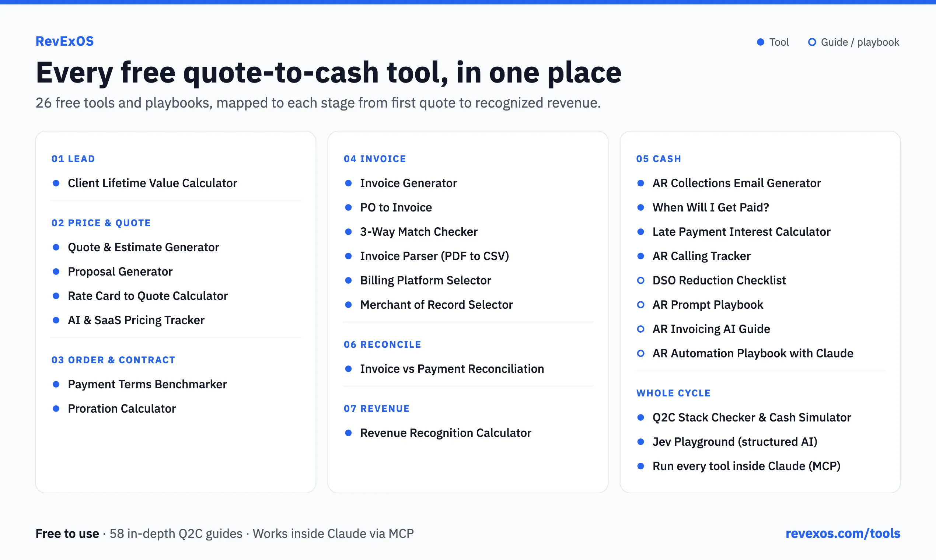Open DSO Reduction Checklist guide
The image size is (936, 560).
pos(719,280)
